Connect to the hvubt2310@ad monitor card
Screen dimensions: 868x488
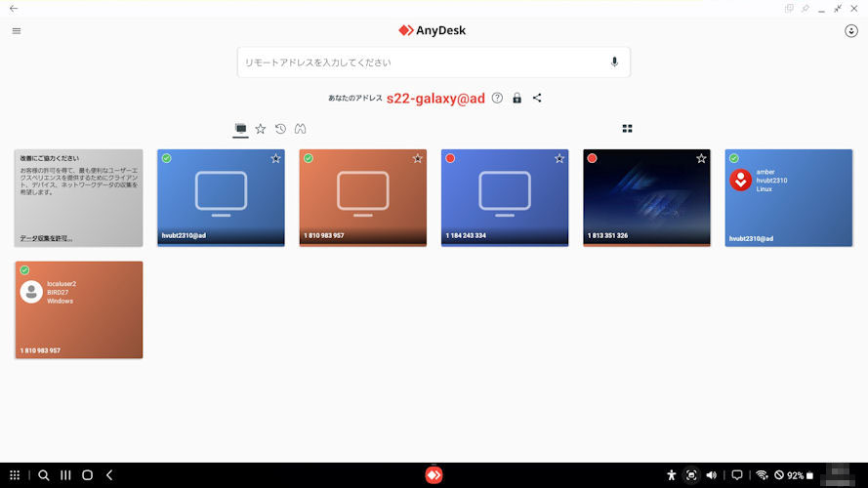[x=221, y=197]
